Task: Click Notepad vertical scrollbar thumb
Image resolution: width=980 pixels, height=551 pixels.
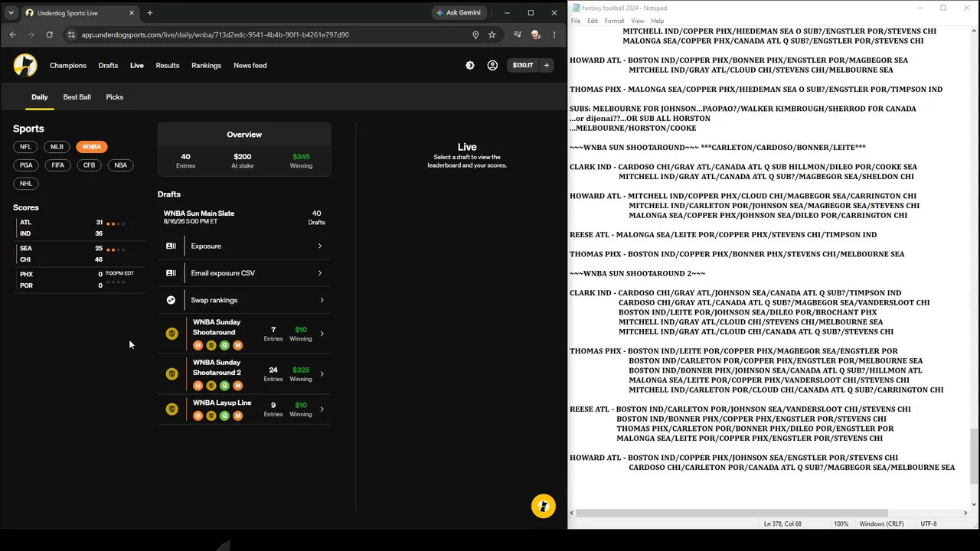Action: [x=974, y=456]
